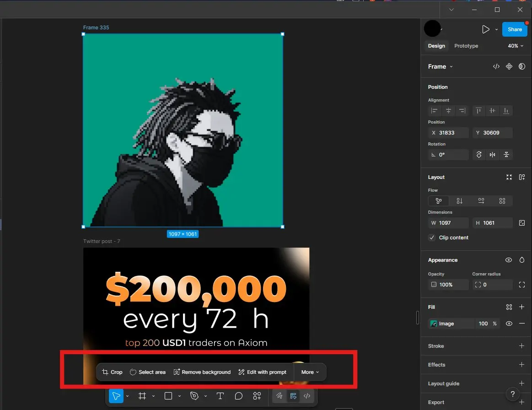Click Remove background button
Viewport: 532px width, 410px height.
[202, 372]
